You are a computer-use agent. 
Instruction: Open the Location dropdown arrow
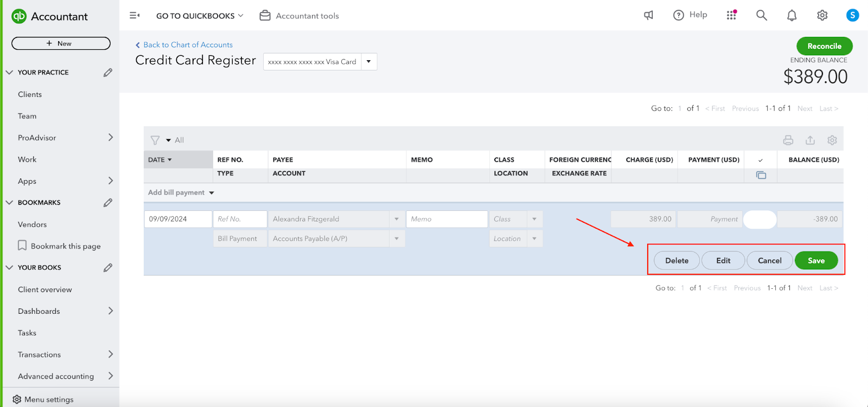tap(534, 238)
